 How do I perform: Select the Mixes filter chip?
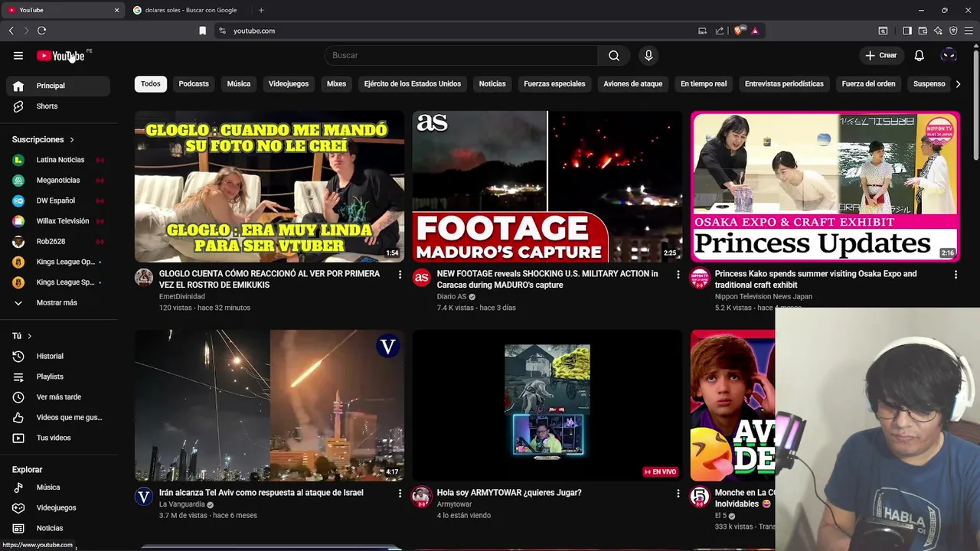(x=336, y=83)
